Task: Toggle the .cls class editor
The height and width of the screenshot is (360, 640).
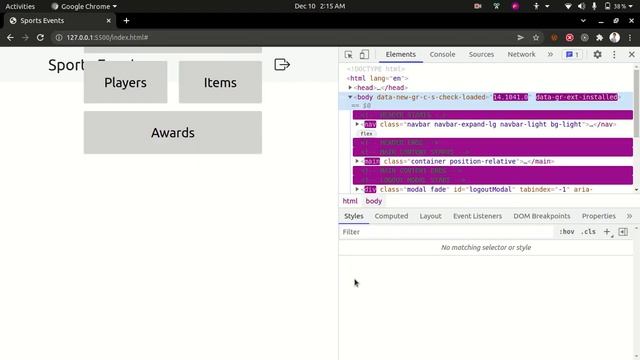Action: coord(588,232)
